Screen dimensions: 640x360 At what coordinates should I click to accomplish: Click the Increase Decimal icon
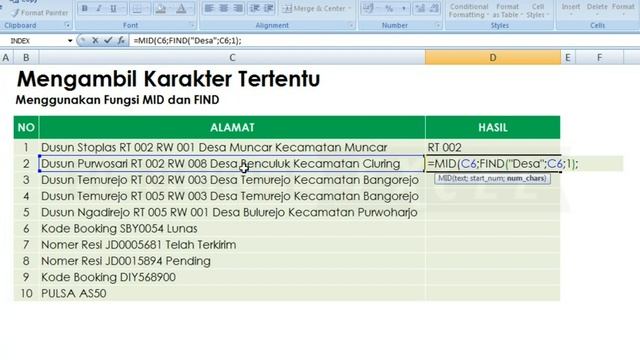click(x=420, y=9)
